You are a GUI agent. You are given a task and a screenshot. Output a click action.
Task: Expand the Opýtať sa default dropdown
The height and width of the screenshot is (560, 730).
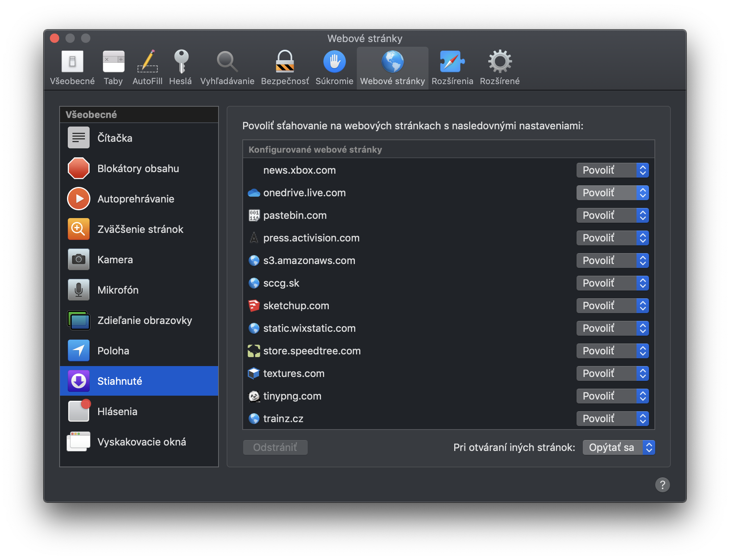pos(618,447)
